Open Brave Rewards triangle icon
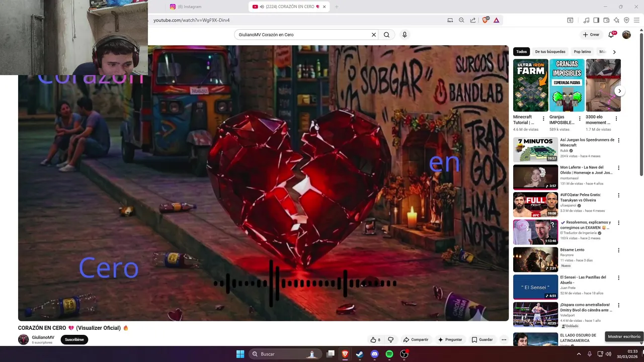The width and height of the screenshot is (644, 362). (496, 20)
